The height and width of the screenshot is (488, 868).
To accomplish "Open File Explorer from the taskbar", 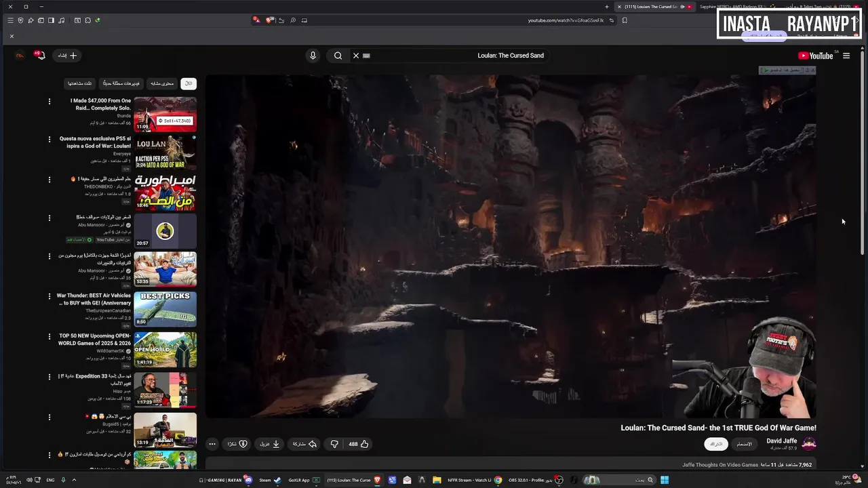I will click(x=437, y=480).
